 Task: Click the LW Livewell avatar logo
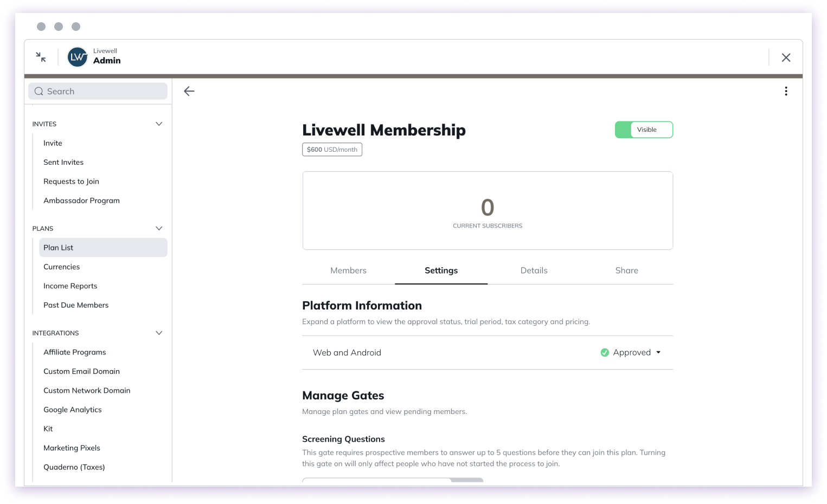[77, 56]
